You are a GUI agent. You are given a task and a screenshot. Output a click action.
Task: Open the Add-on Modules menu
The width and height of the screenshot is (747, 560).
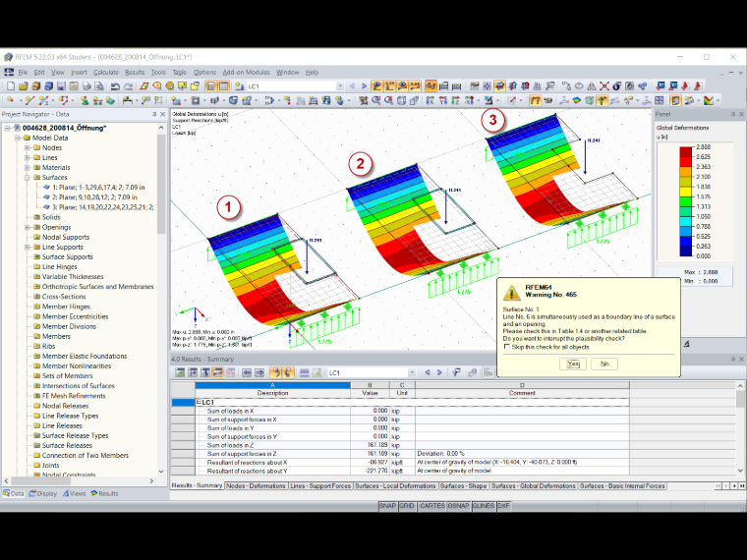pos(247,73)
